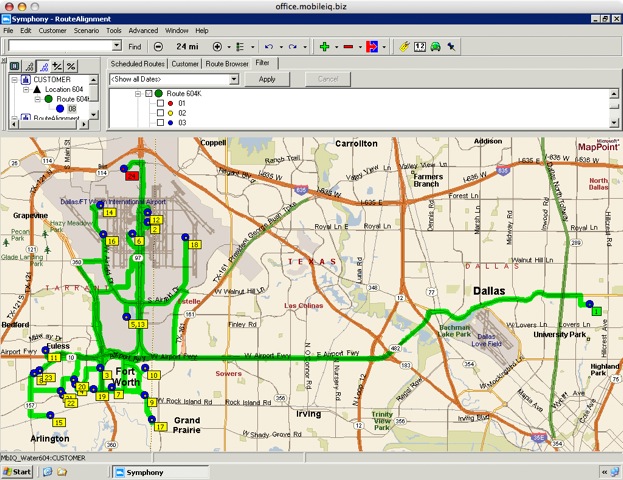Click the zoom in plus icon
Screen dimensions: 623x480
click(218, 47)
